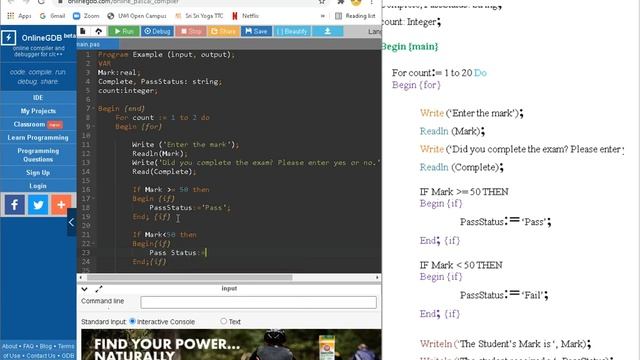Image resolution: width=640 pixels, height=360 pixels.
Task: Click the scrollbar right arrow
Action: pyautogui.click(x=377, y=278)
